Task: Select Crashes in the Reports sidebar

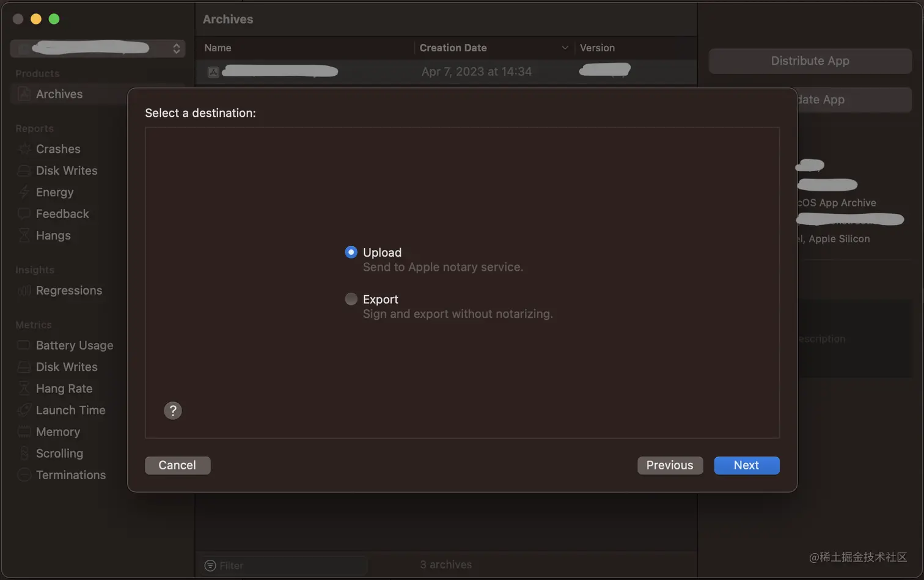Action: click(57, 149)
